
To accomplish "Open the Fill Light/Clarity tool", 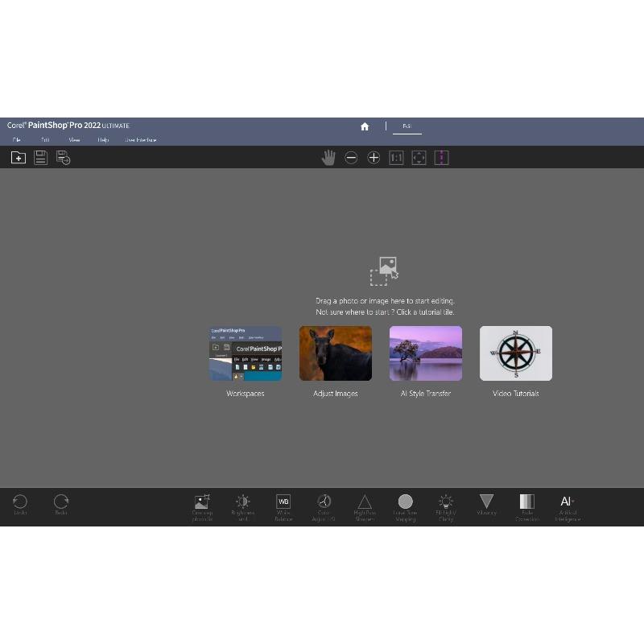I will pyautogui.click(x=446, y=508).
